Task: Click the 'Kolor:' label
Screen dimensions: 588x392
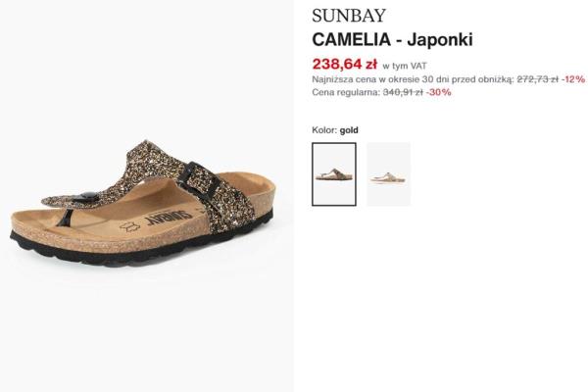Action: tap(324, 130)
